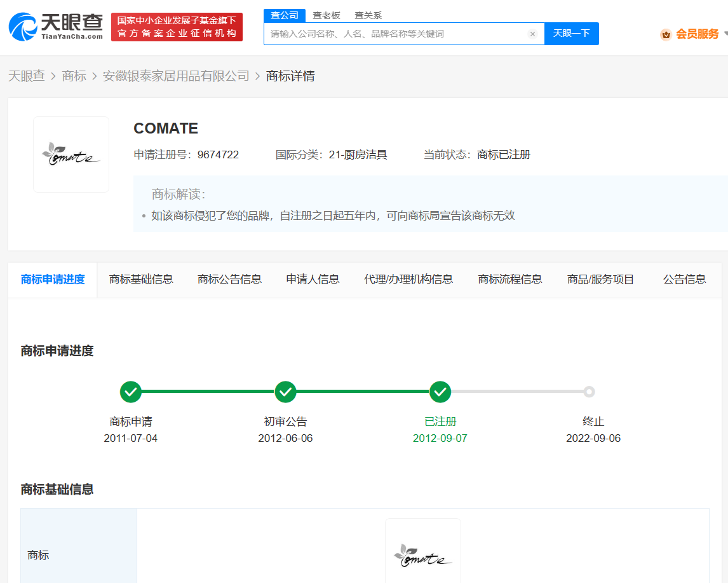Click the green date 2012-09-07
728x583 pixels.
440,438
